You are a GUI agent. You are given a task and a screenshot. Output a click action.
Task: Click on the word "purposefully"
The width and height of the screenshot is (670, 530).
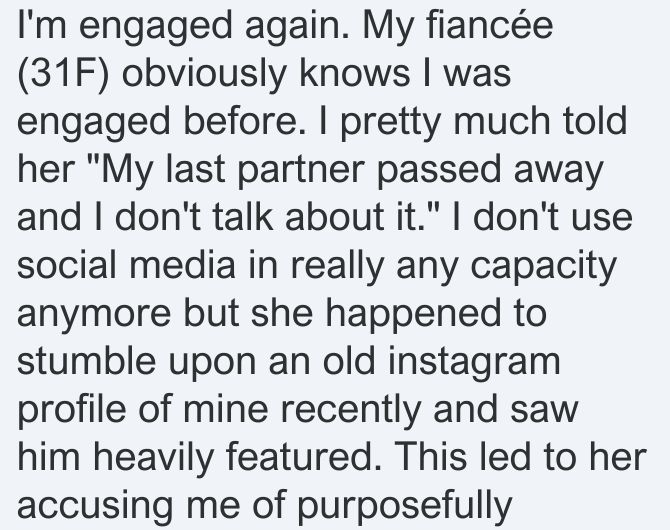[x=404, y=507]
